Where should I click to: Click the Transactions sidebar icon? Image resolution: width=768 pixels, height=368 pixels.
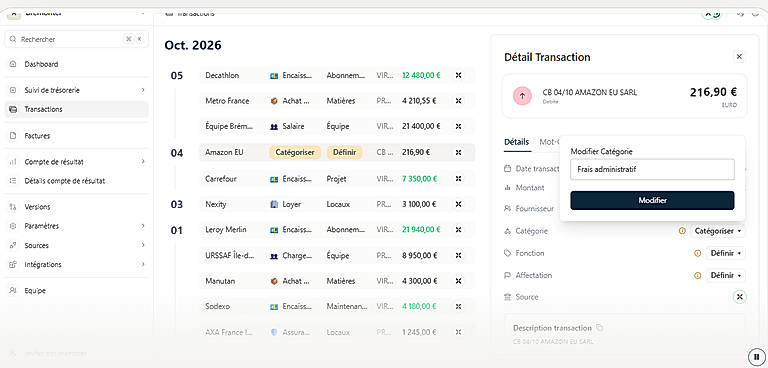click(13, 109)
